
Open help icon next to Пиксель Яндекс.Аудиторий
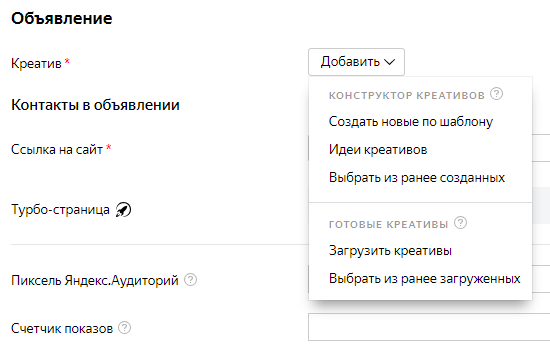point(190,280)
